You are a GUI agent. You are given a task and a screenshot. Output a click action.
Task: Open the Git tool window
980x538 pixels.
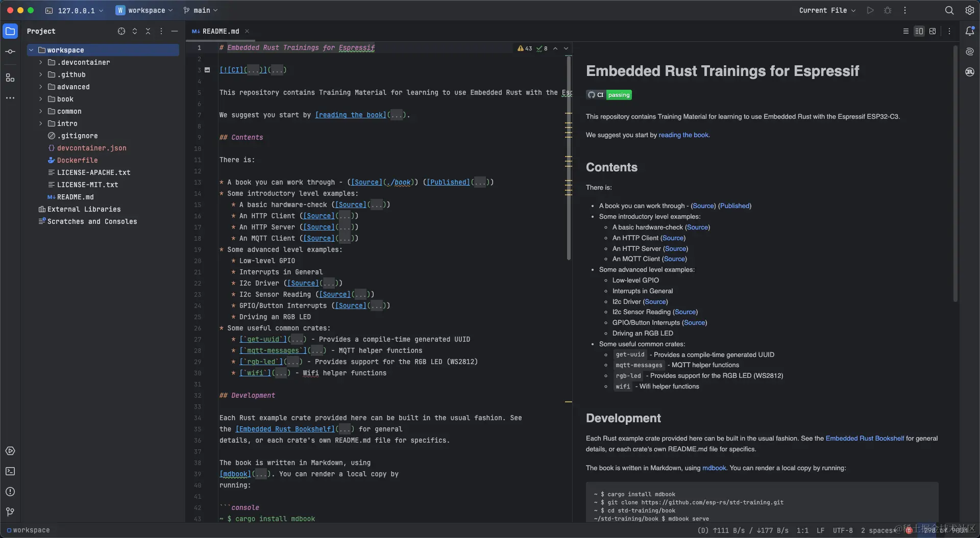pyautogui.click(x=10, y=512)
